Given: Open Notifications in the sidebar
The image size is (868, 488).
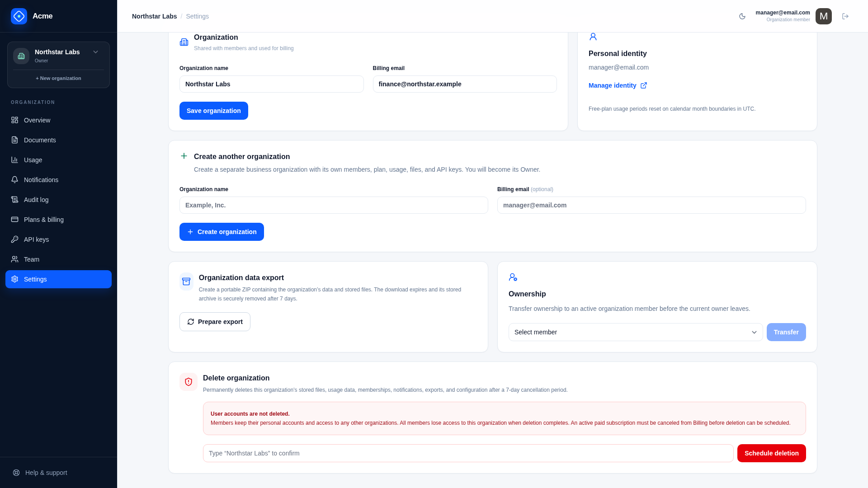Looking at the screenshot, I should click(58, 180).
